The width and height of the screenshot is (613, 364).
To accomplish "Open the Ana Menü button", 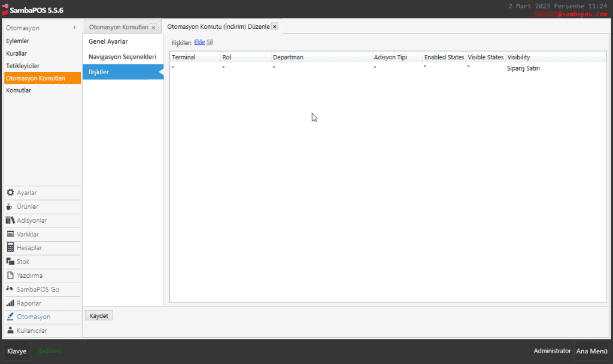I will [x=591, y=351].
